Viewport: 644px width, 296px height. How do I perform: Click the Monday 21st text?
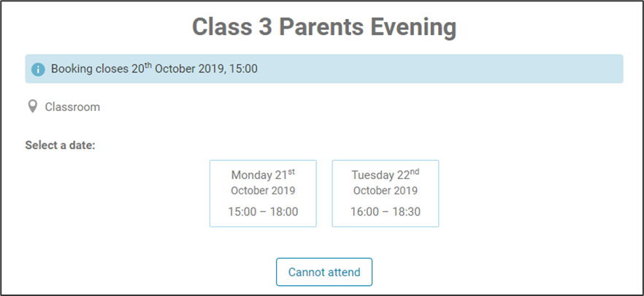[263, 175]
